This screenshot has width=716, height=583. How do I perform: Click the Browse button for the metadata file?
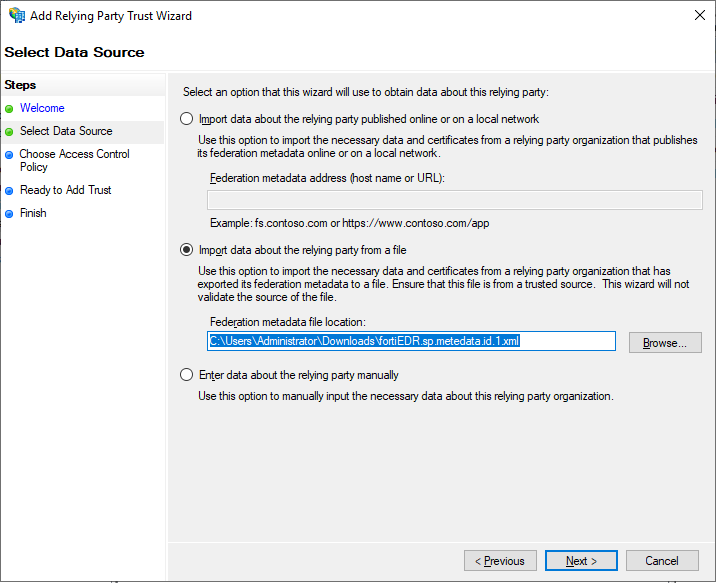point(665,342)
